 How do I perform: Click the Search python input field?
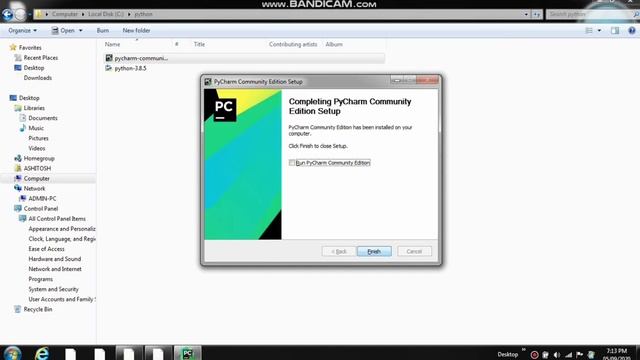tap(590, 14)
